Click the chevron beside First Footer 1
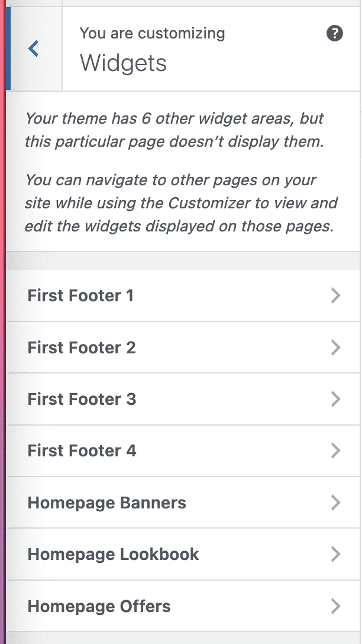 335,295
